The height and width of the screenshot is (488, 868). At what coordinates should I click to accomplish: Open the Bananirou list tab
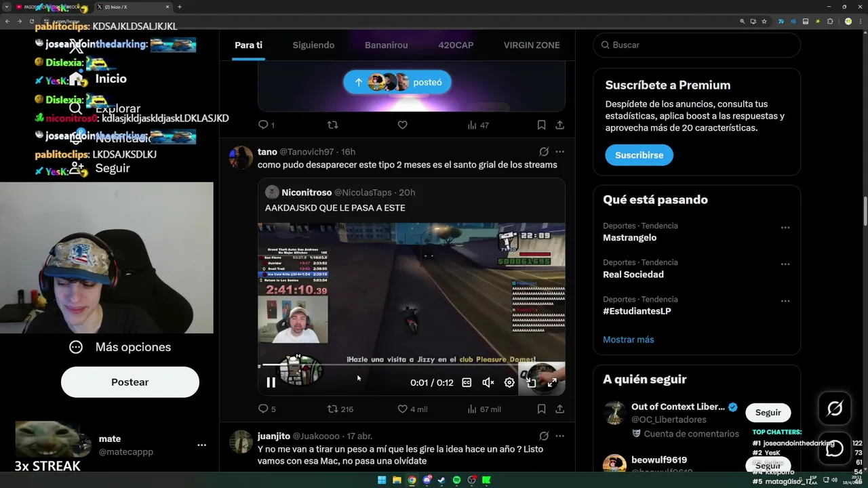pos(386,45)
